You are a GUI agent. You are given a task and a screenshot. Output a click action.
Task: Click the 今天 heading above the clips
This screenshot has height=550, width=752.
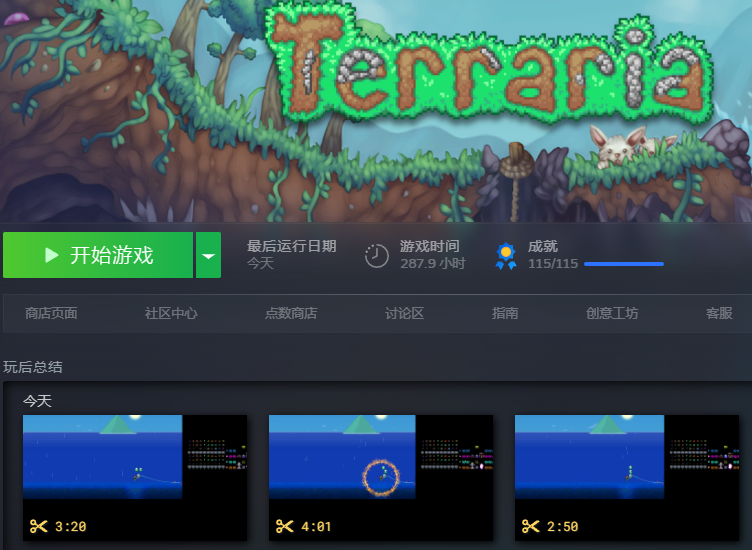(x=37, y=401)
